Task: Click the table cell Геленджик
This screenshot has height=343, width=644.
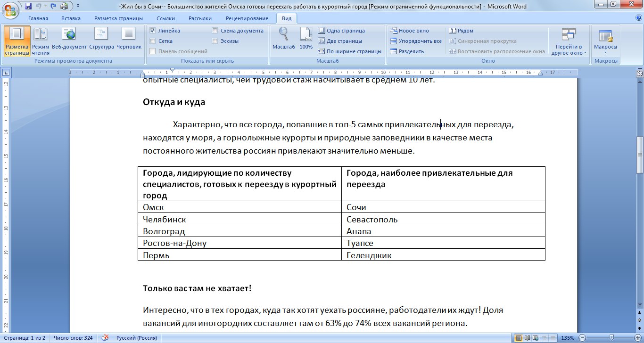Action: coord(443,255)
